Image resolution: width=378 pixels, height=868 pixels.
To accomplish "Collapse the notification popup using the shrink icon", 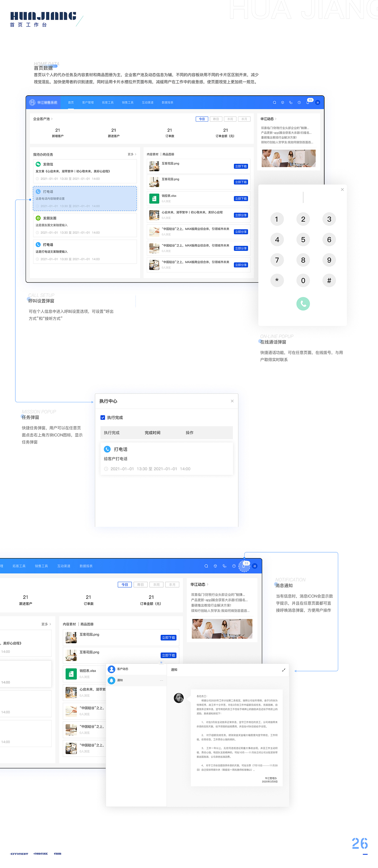I will click(283, 670).
